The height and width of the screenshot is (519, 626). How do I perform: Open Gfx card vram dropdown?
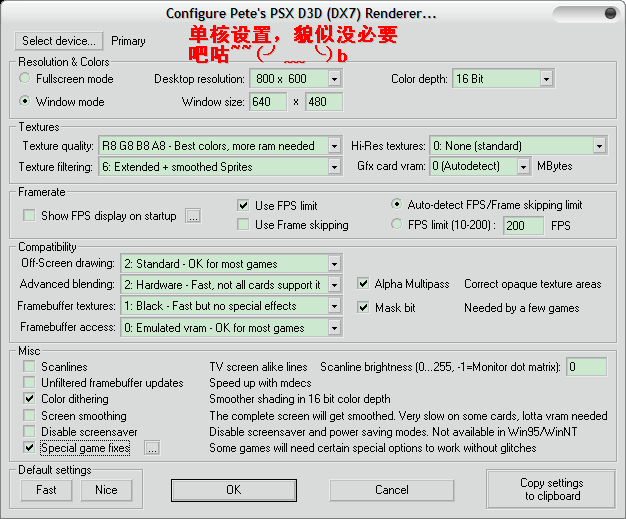pos(523,166)
